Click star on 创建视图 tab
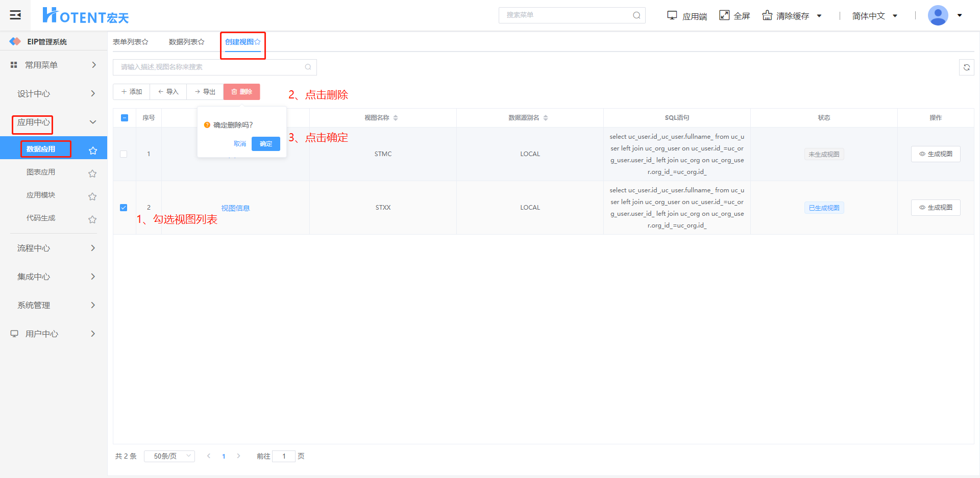This screenshot has height=478, width=980. (x=257, y=42)
